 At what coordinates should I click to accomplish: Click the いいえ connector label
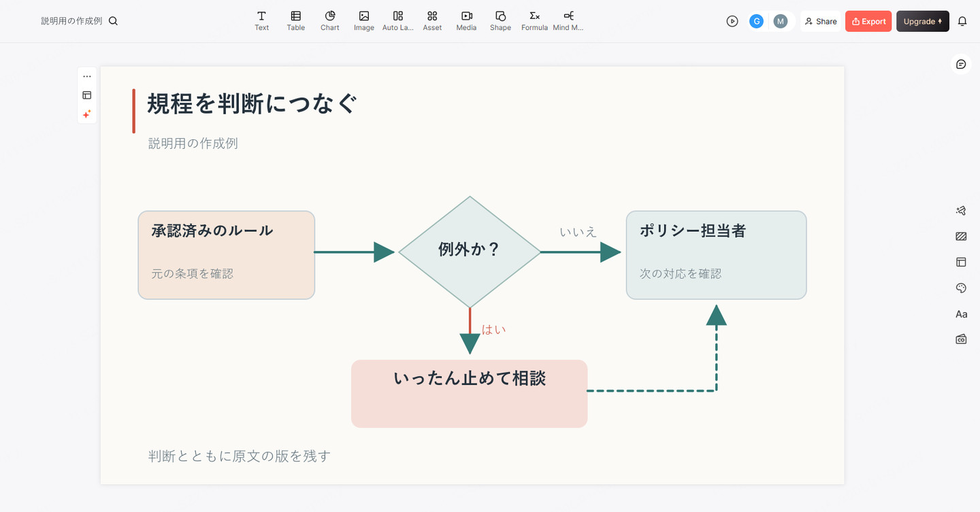(x=578, y=232)
